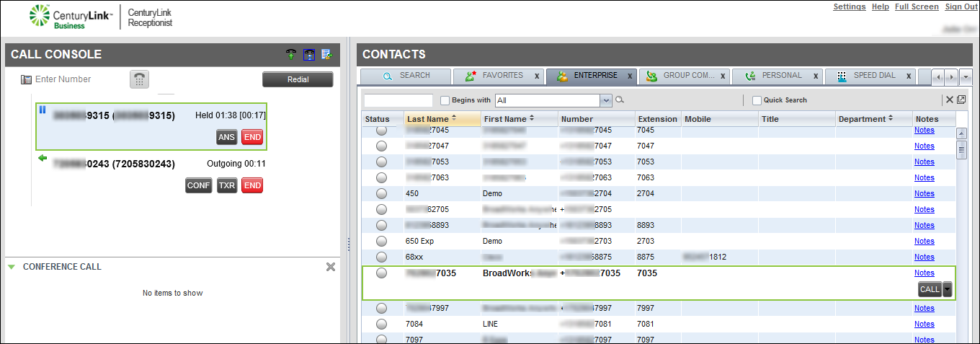The height and width of the screenshot is (344, 980).
Task: Click CONF on the outgoing call
Action: [x=199, y=186]
